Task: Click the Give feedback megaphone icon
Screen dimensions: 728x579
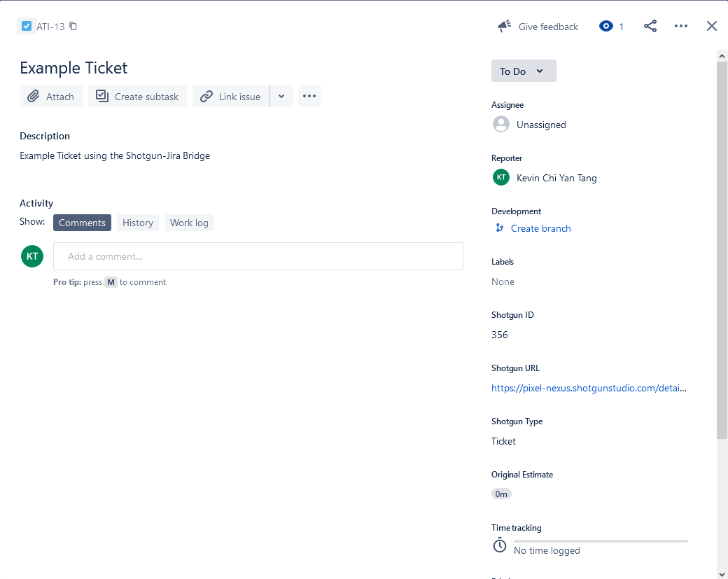Action: (x=504, y=27)
